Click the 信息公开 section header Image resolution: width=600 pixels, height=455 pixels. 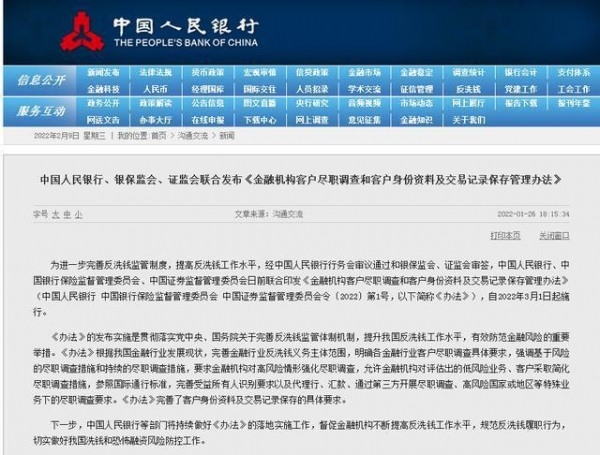(x=41, y=80)
